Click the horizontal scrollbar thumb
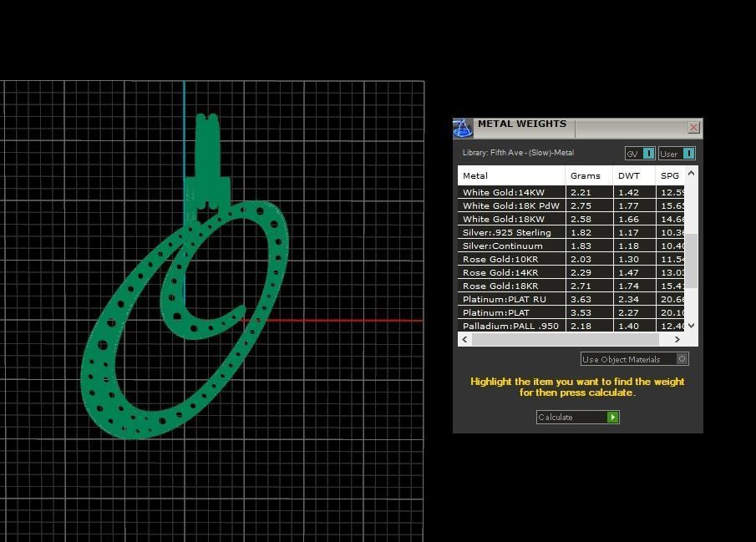Viewport: 756px width, 542px height. click(565, 339)
